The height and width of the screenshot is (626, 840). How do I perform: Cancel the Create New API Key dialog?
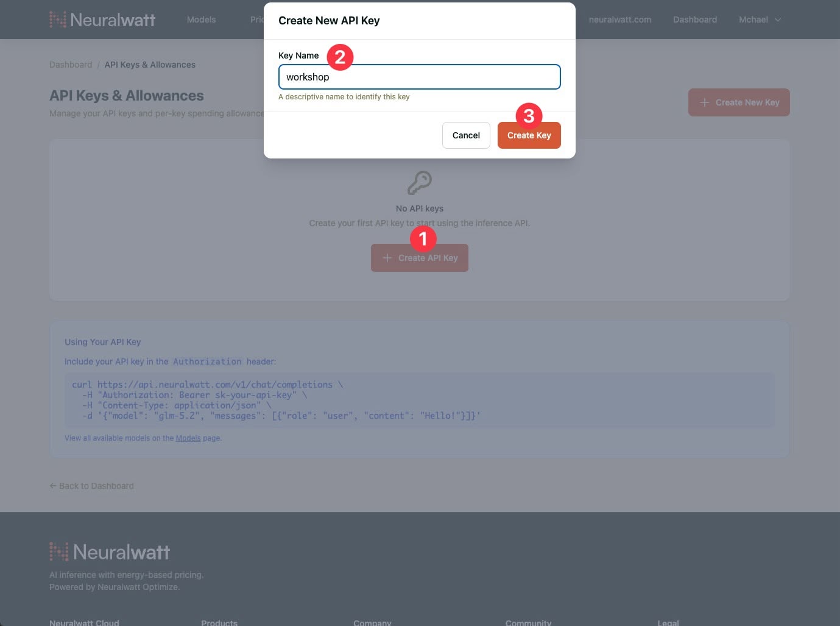[x=466, y=135]
